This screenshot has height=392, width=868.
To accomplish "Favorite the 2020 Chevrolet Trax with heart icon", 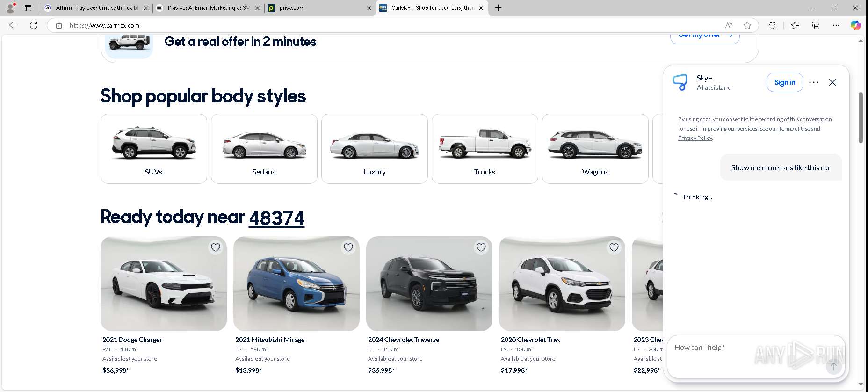I will pos(614,247).
